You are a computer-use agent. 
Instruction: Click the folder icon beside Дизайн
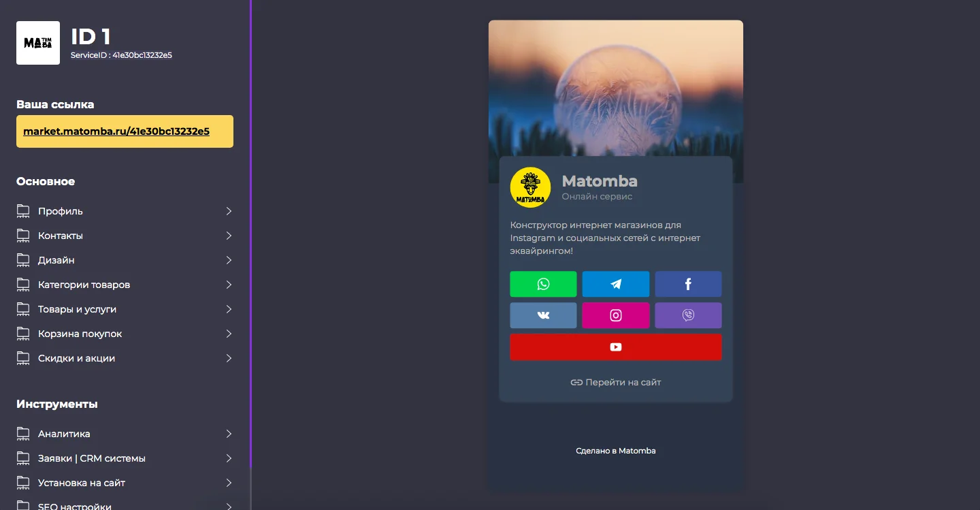click(x=24, y=260)
